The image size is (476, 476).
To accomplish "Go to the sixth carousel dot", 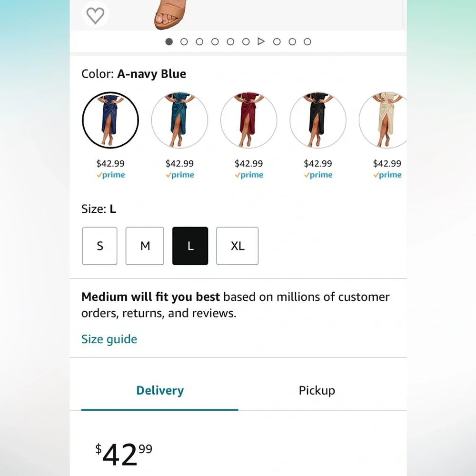I will 246,41.
